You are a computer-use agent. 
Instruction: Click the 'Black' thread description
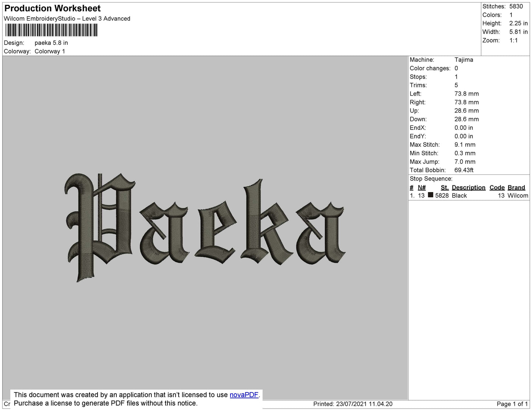coord(459,196)
